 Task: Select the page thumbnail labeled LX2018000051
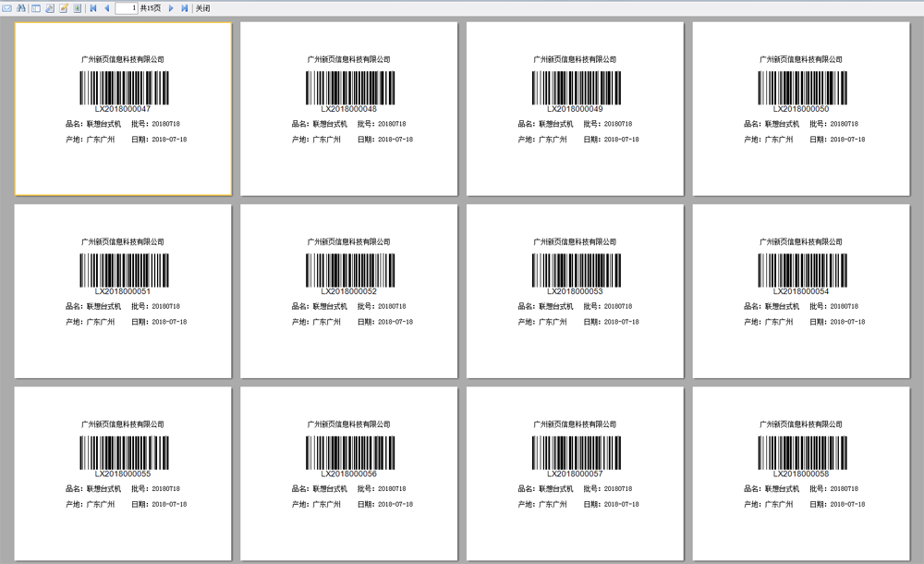tap(123, 291)
